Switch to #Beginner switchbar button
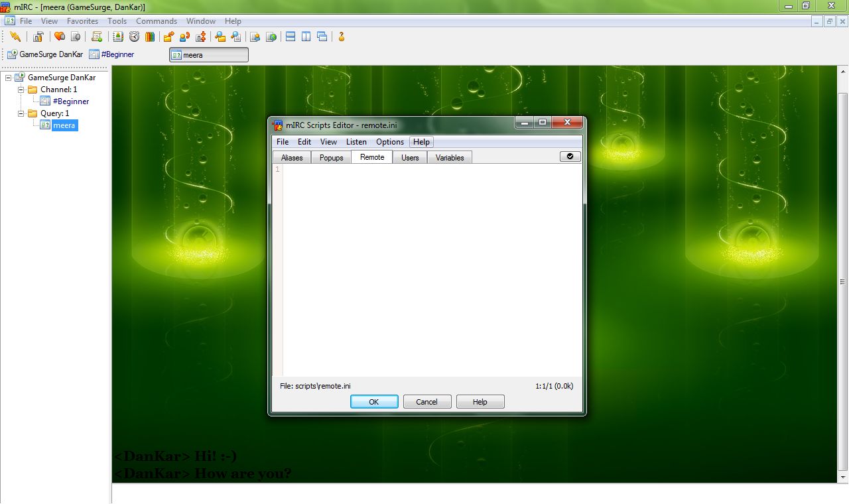Image resolution: width=849 pixels, height=504 pixels. pyautogui.click(x=111, y=54)
